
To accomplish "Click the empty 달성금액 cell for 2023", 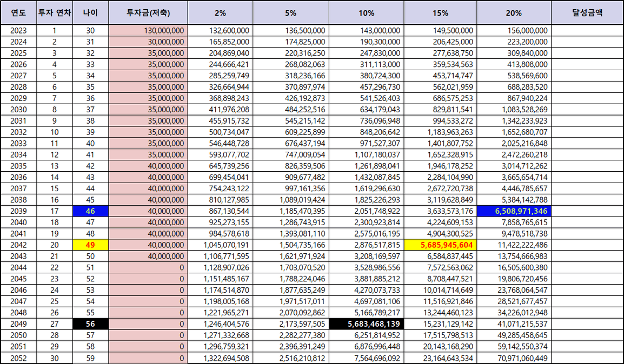I will (x=587, y=31).
